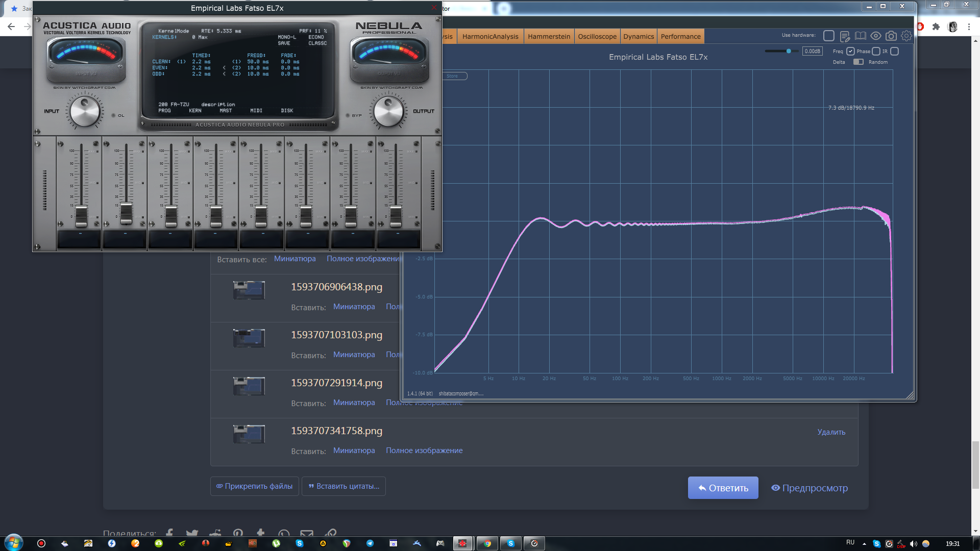Show hidden tray icons arrow

coord(864,544)
